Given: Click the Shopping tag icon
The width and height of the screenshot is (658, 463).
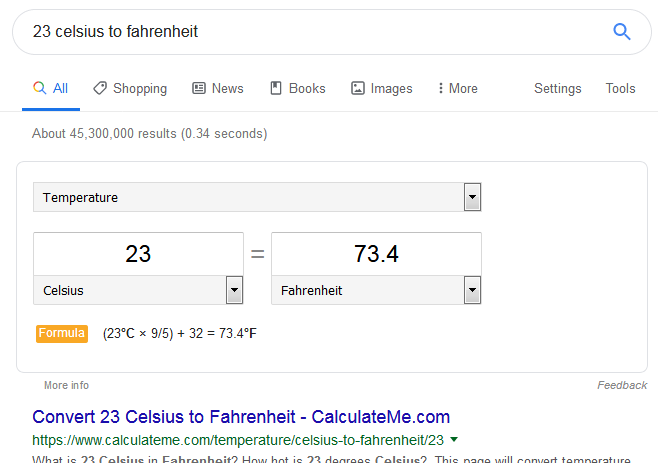Looking at the screenshot, I should pos(100,88).
